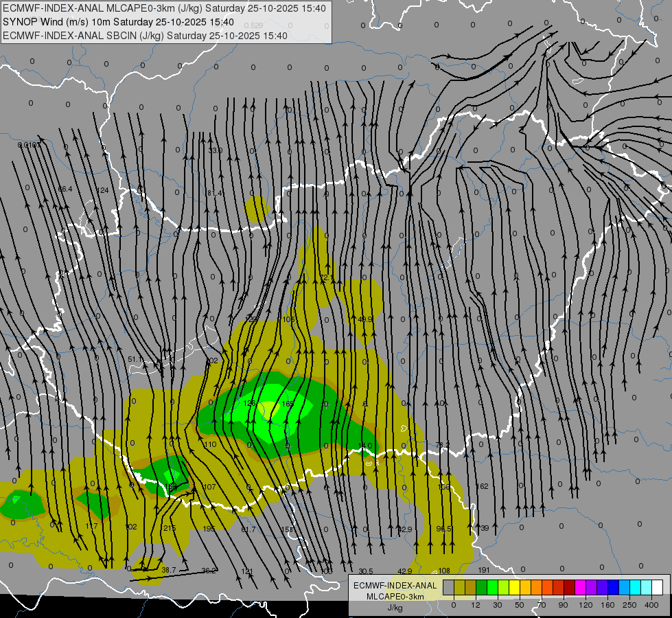
Task: Click the '124' value on the map
Action: [102, 190]
